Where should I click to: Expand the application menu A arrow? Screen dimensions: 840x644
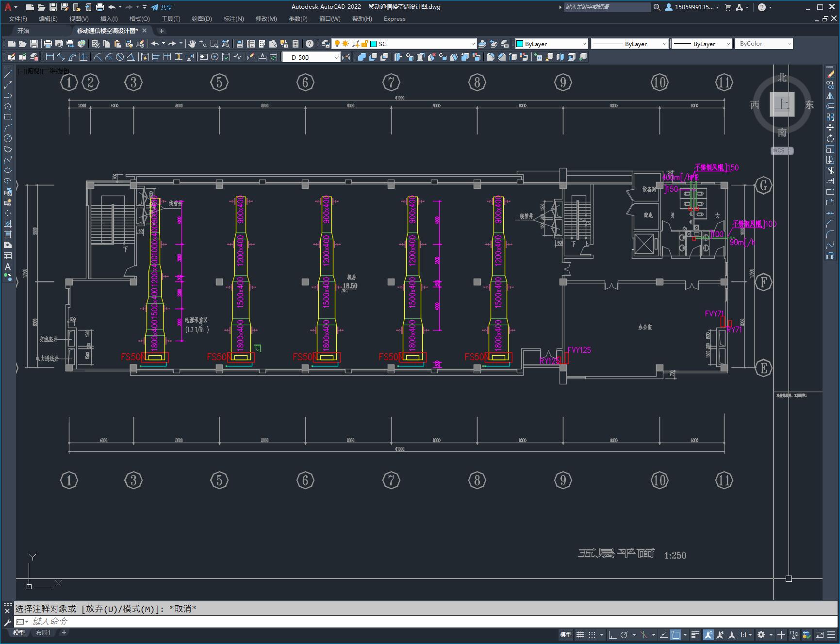pyautogui.click(x=16, y=7)
